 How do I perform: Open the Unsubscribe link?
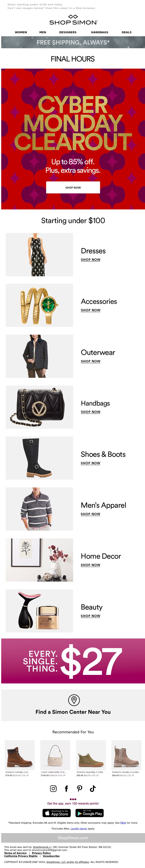point(51,856)
